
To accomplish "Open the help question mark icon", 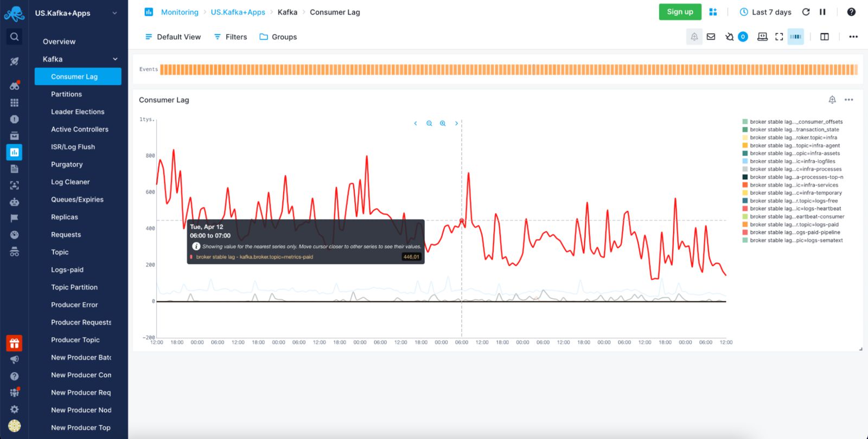I will [851, 12].
